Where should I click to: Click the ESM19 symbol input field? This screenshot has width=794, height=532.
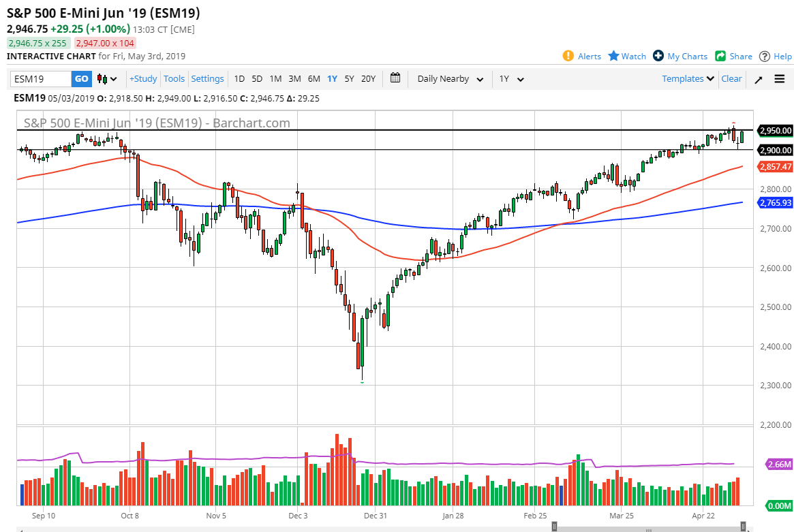pos(40,79)
